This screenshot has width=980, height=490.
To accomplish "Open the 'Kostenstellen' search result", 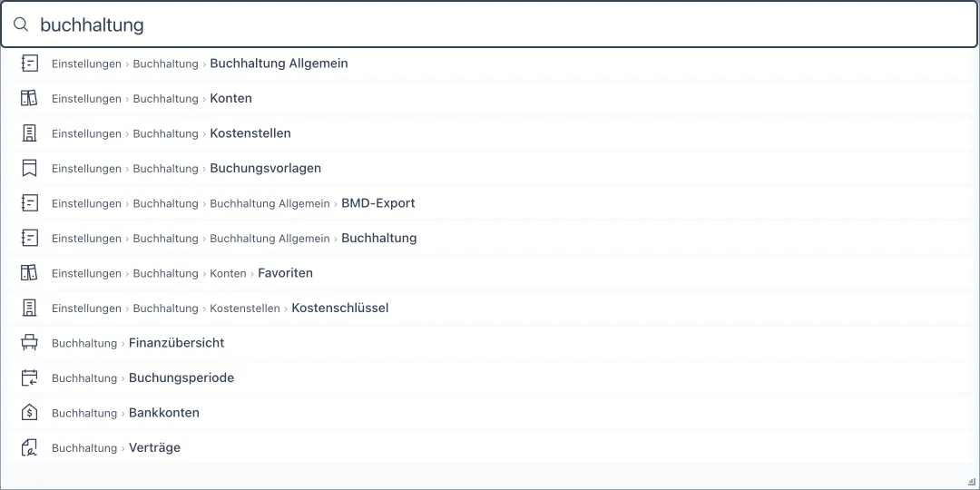I will click(490, 133).
